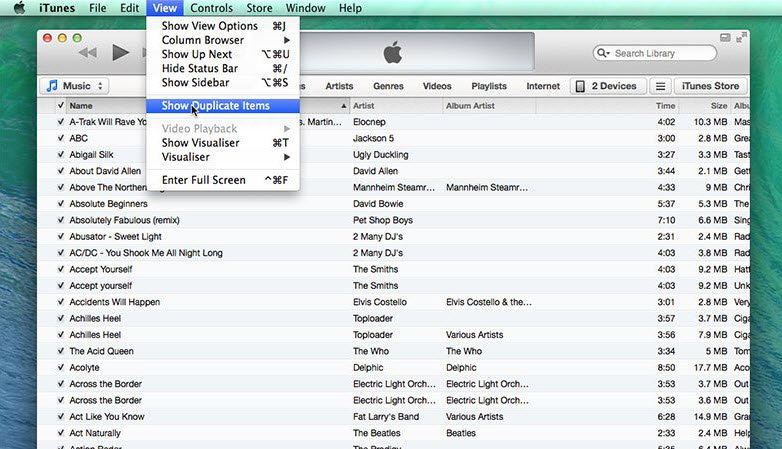This screenshot has height=449, width=782.
Task: Open the Store menu
Action: coord(259,8)
